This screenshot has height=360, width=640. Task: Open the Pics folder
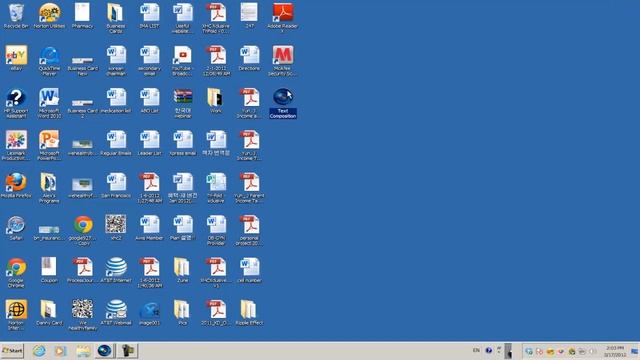[x=182, y=313]
